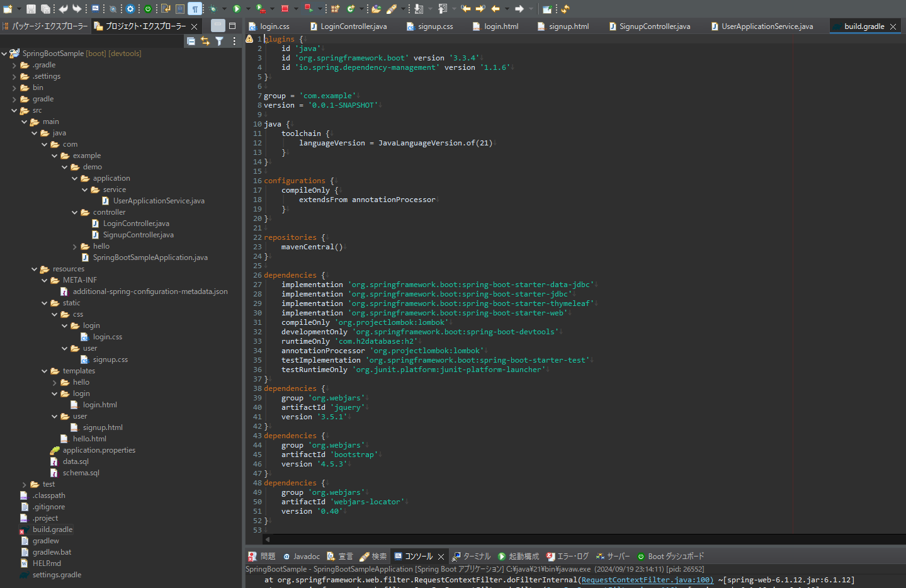The height and width of the screenshot is (588, 906).
Task: Click the editor horizontal scrollbar left arrow
Action: 268,539
